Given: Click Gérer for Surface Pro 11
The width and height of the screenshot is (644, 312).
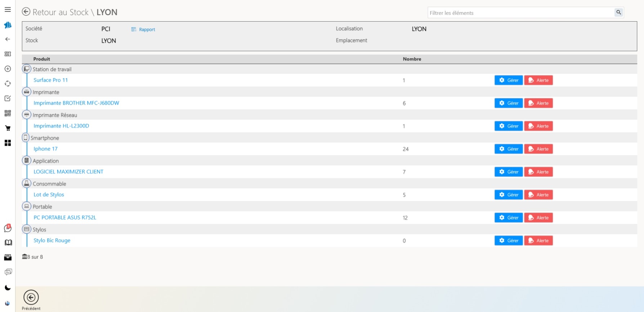Looking at the screenshot, I should tap(508, 80).
